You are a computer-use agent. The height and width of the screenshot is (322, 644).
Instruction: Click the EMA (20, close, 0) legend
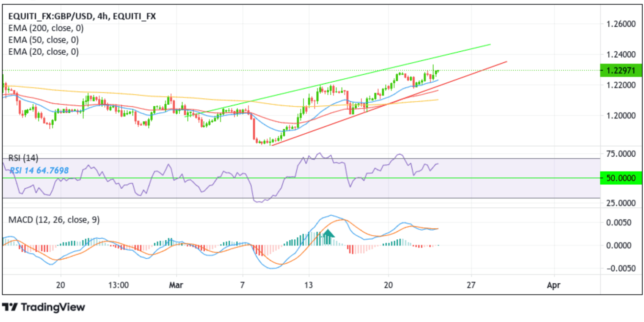pyautogui.click(x=43, y=52)
